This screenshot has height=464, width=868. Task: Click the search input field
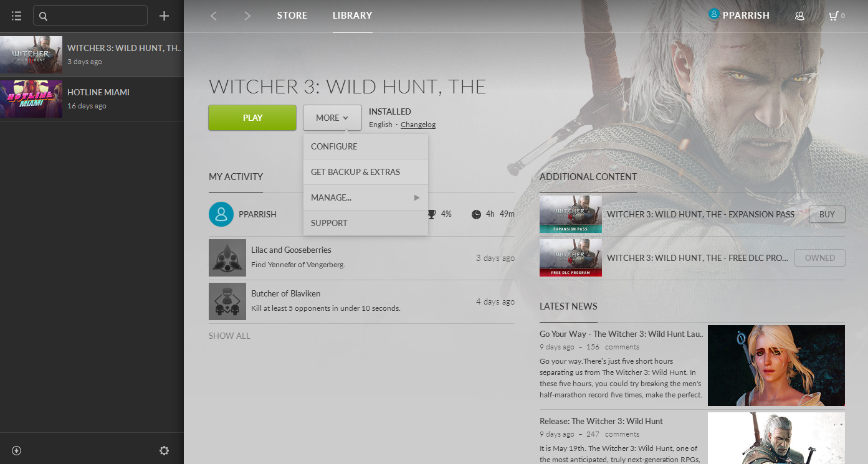pos(90,16)
